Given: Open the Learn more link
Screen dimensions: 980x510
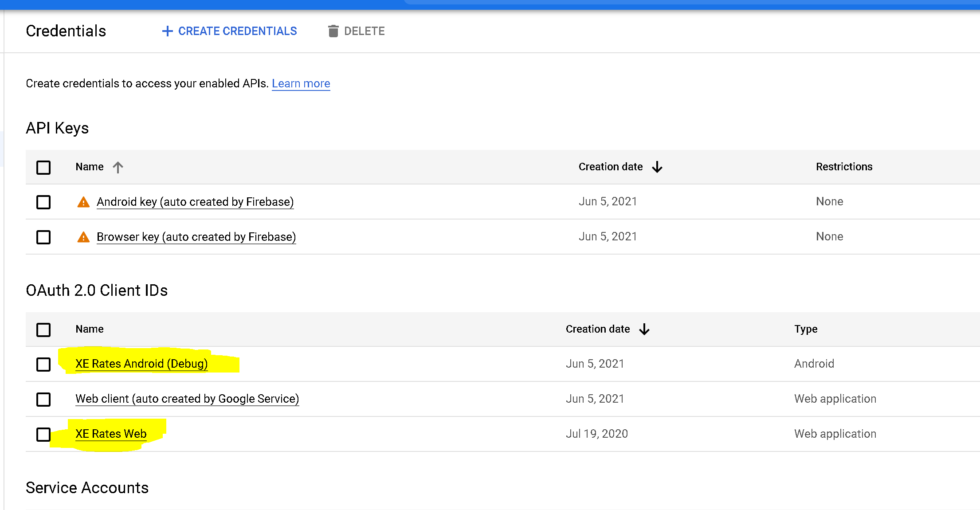Looking at the screenshot, I should (301, 83).
